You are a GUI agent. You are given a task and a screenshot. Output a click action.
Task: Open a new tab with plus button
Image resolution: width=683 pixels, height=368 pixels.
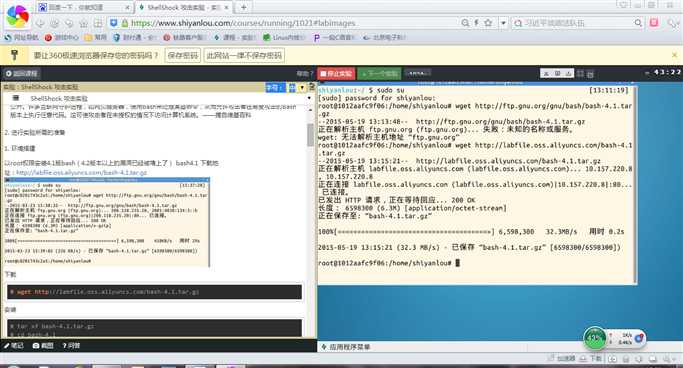[243, 7]
